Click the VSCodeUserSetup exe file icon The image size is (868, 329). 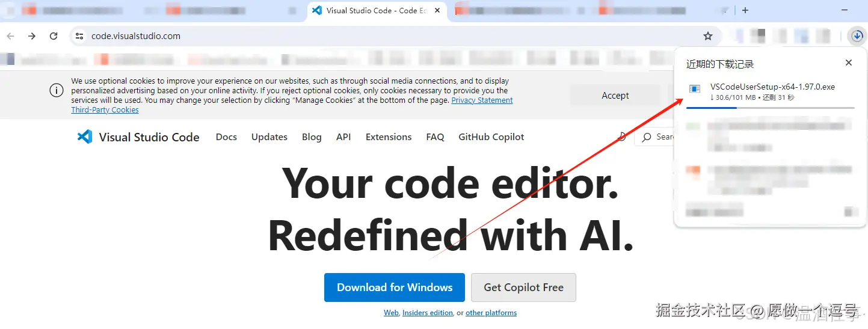pyautogui.click(x=694, y=89)
